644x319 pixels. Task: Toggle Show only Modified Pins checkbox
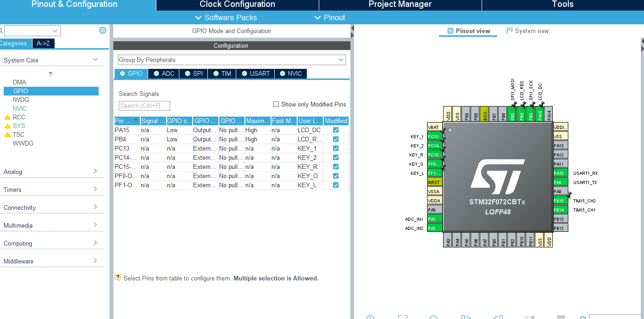[x=276, y=104]
